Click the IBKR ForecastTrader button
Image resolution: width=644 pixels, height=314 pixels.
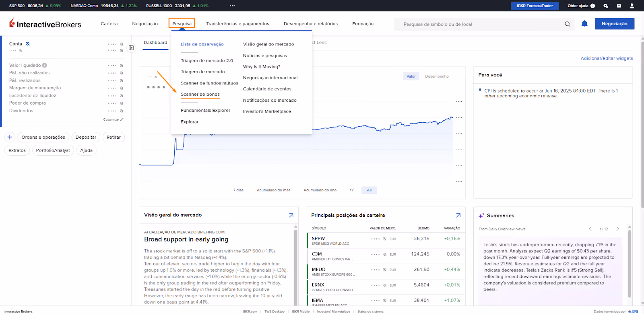click(535, 6)
